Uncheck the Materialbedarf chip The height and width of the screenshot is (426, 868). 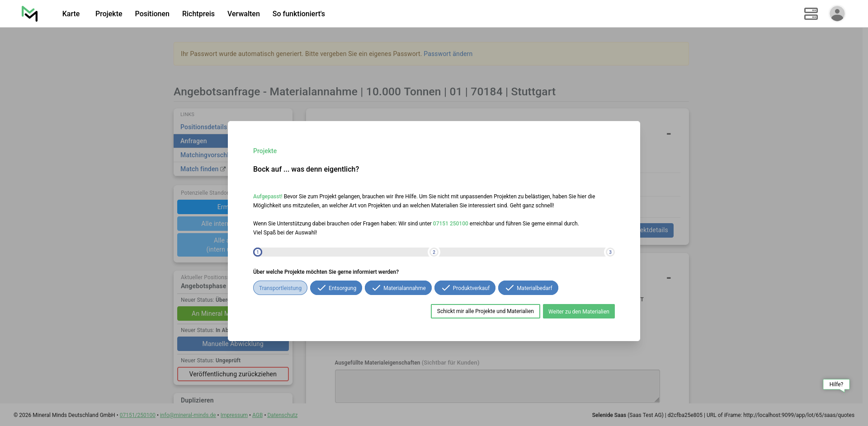528,288
